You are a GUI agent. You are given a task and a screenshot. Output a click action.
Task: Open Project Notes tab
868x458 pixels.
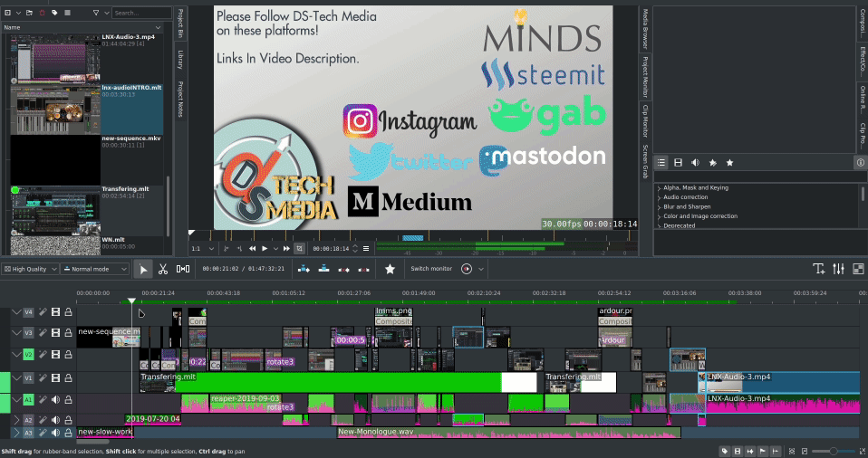pos(180,100)
